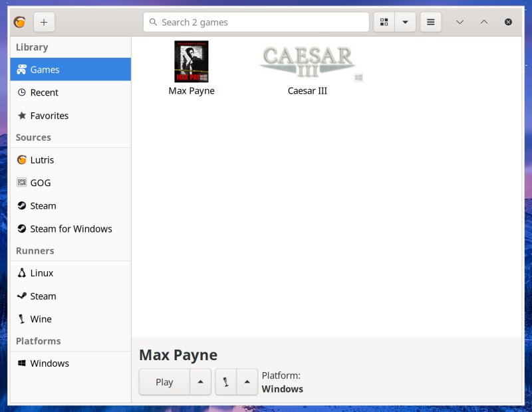Switch to grid view of games

coord(384,21)
